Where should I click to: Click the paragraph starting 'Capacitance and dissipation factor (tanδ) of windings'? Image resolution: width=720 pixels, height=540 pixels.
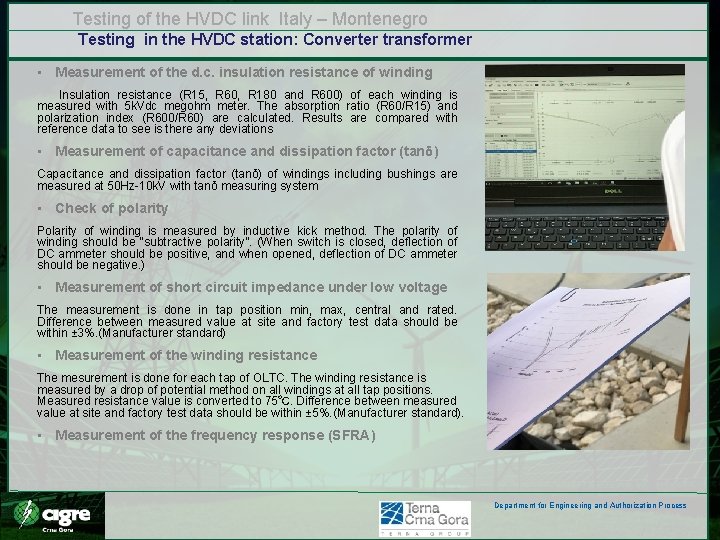247,180
